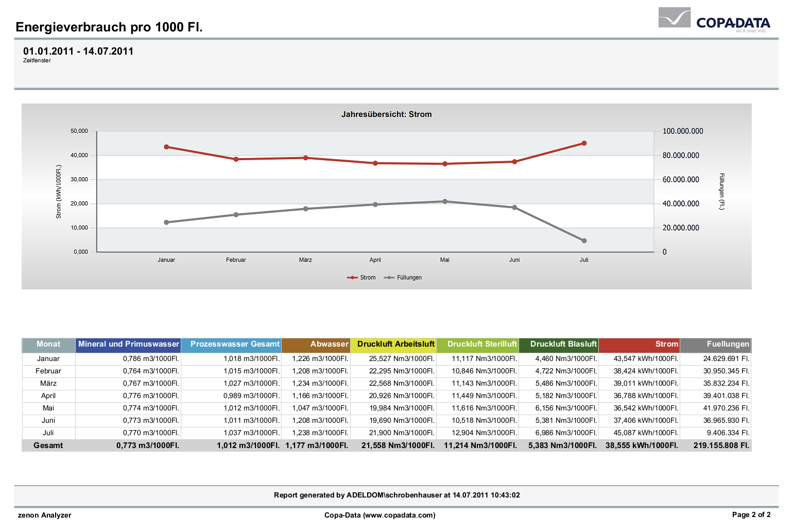
Task: Click the Druckluft Sterilluft header
Action: pyautogui.click(x=477, y=345)
